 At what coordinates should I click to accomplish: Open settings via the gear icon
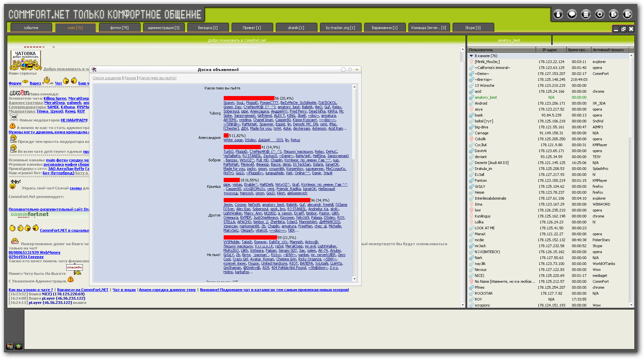(599, 14)
